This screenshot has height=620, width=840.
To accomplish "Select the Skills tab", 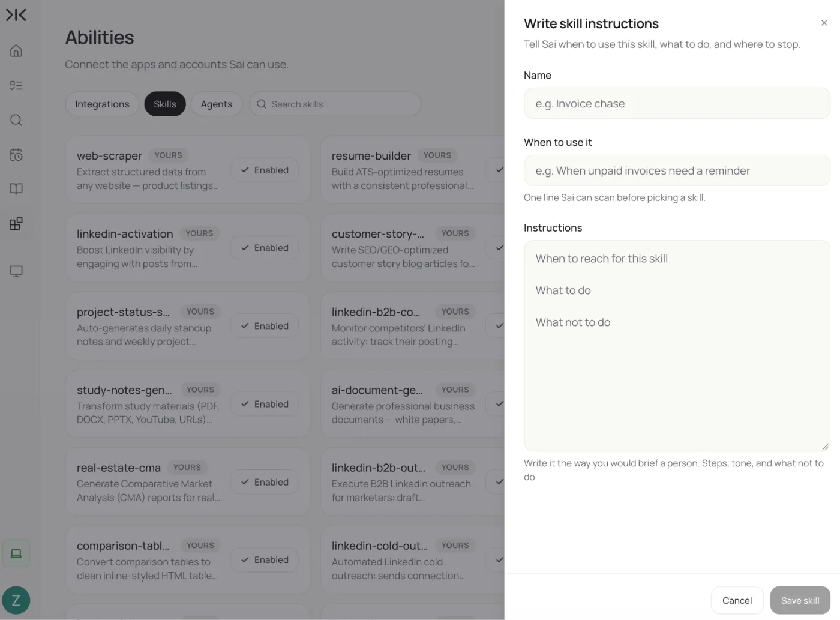I will click(165, 104).
